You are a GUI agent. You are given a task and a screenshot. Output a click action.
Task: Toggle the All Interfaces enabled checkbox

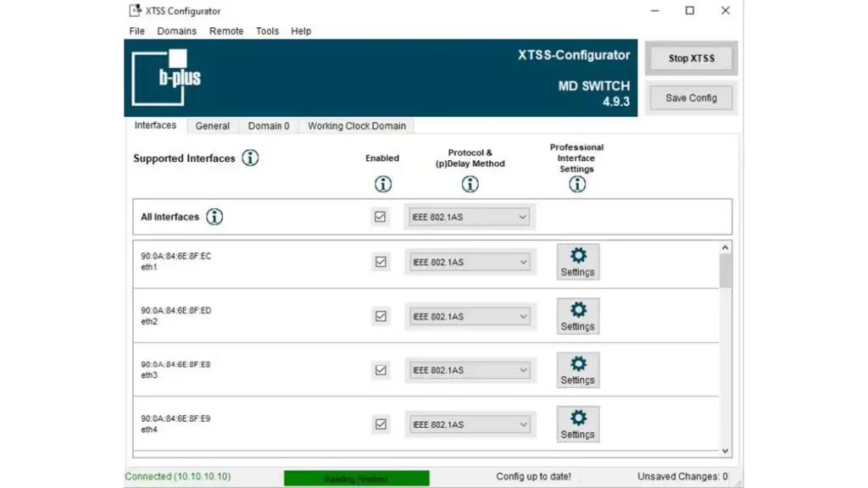tap(381, 217)
